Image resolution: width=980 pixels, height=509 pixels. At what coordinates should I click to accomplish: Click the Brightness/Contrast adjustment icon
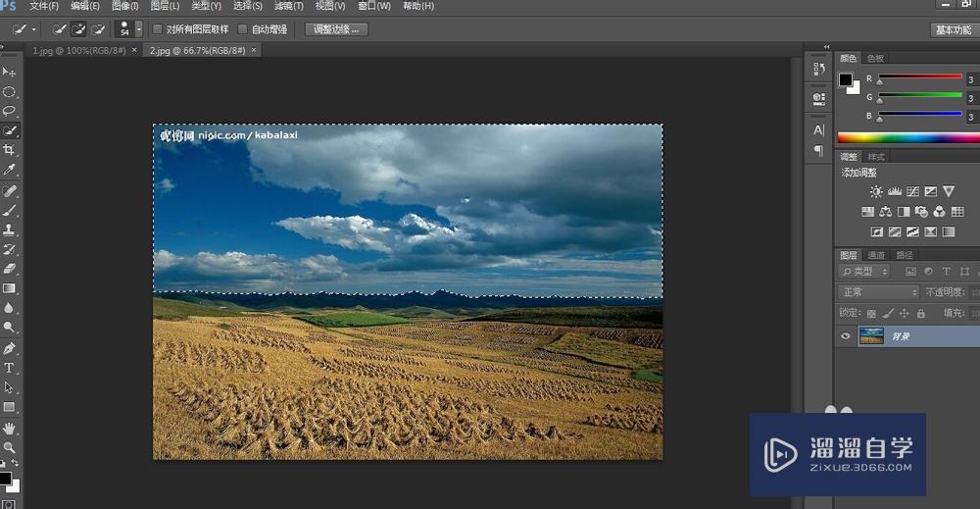tap(876, 192)
